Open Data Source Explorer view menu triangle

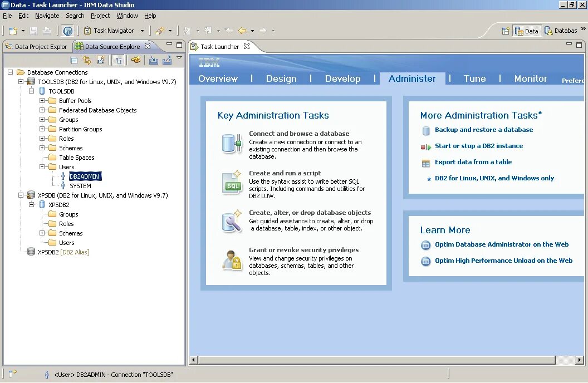pyautogui.click(x=179, y=58)
